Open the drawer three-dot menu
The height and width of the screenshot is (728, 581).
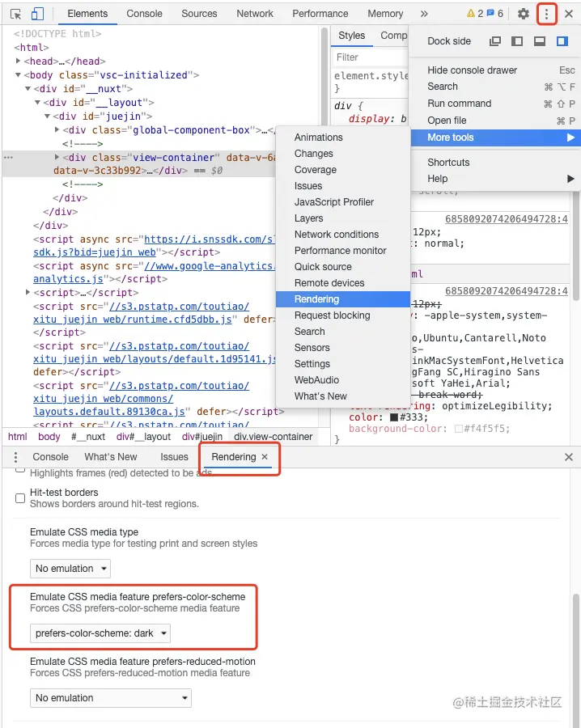(16, 457)
